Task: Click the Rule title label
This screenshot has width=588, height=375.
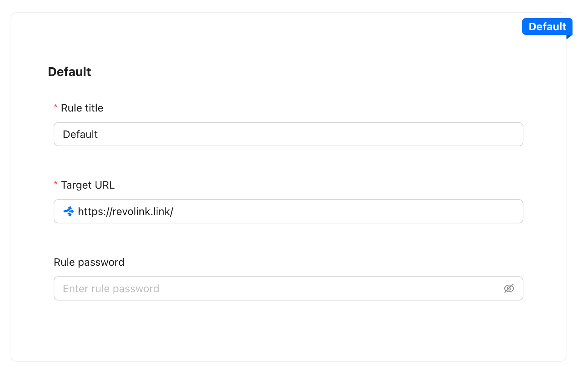Action: click(x=82, y=108)
